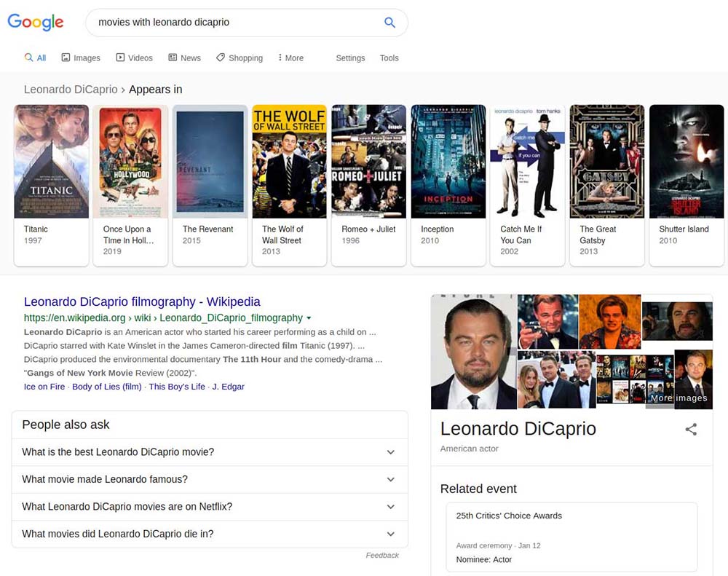This screenshot has width=728, height=576.
Task: Select The Great Gatsby 2013 card
Action: [x=607, y=186]
